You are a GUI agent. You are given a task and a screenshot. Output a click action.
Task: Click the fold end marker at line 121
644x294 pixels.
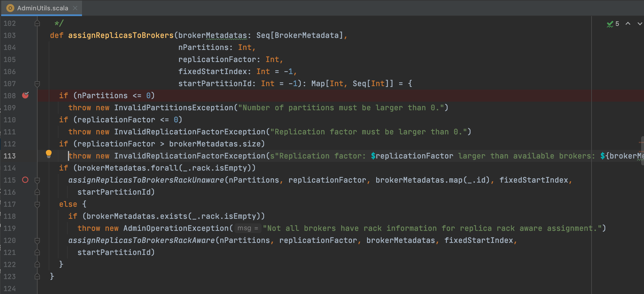click(x=37, y=252)
